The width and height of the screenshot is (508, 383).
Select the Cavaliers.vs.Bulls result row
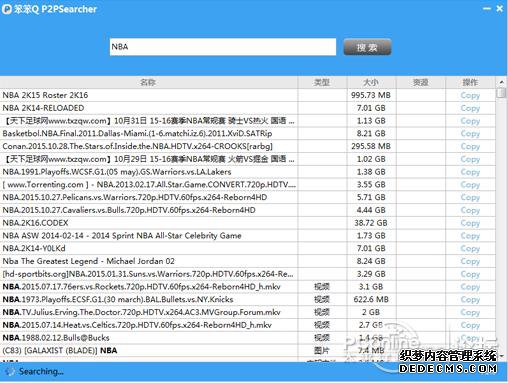coord(248,210)
